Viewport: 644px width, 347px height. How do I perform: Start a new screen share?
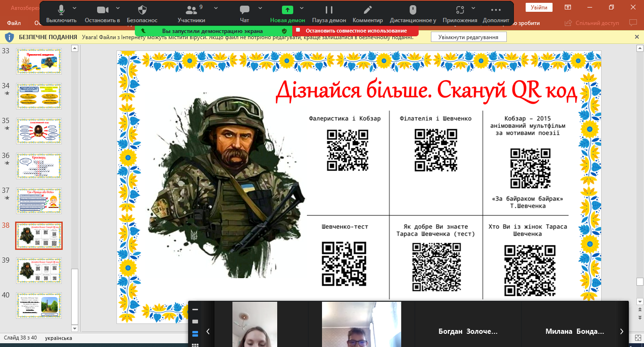tap(287, 13)
